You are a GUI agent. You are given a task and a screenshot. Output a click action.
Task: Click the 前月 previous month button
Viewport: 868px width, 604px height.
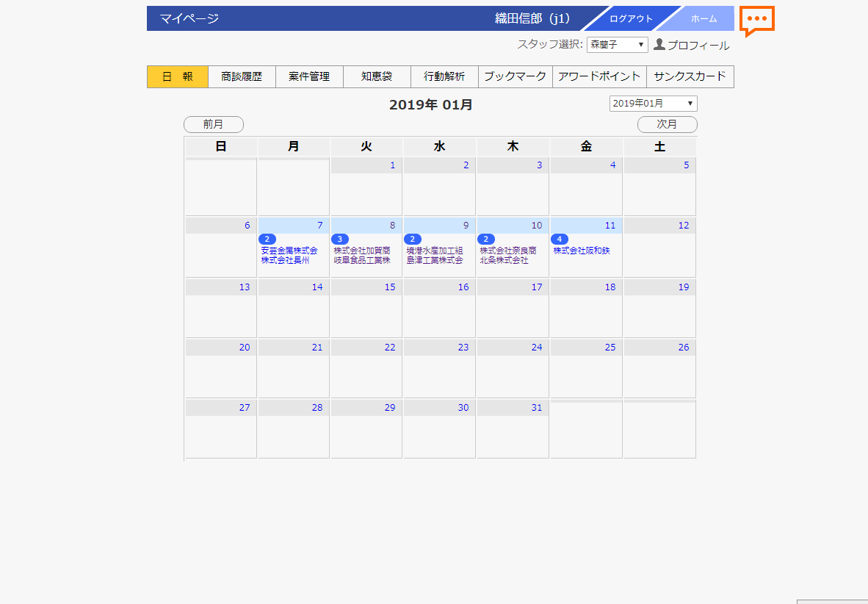point(213,125)
